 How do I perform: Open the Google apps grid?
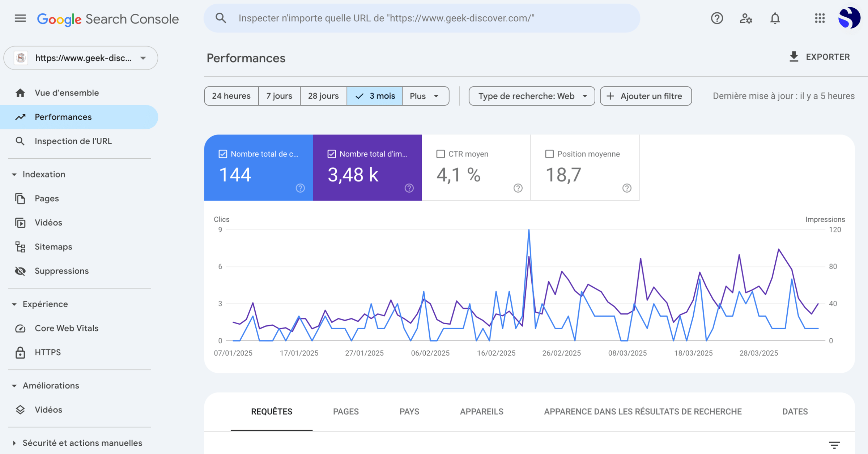(820, 18)
